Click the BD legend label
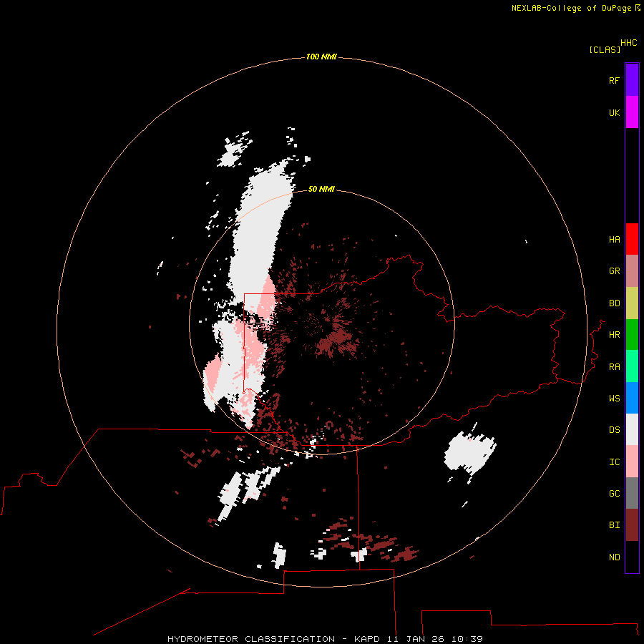 614,303
